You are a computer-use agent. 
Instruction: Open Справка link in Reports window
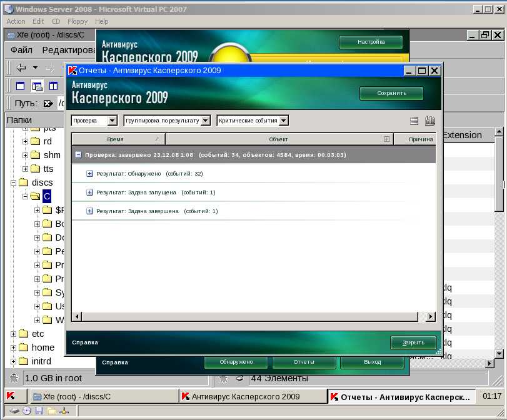point(85,342)
